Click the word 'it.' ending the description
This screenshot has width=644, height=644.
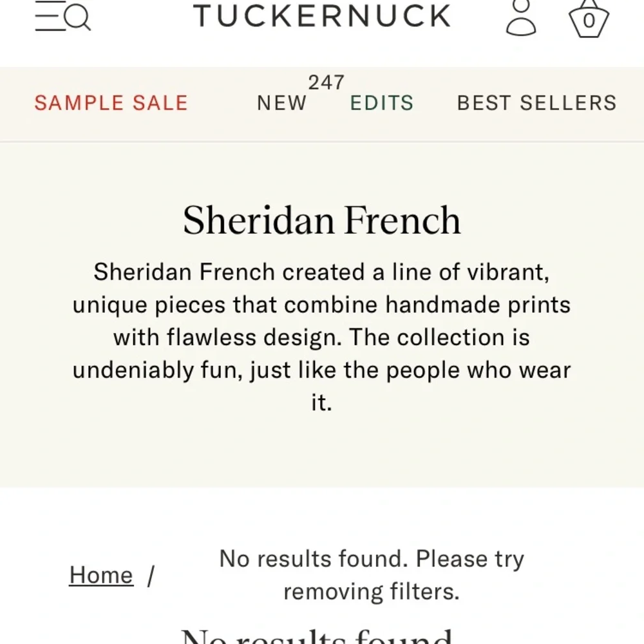[321, 403]
